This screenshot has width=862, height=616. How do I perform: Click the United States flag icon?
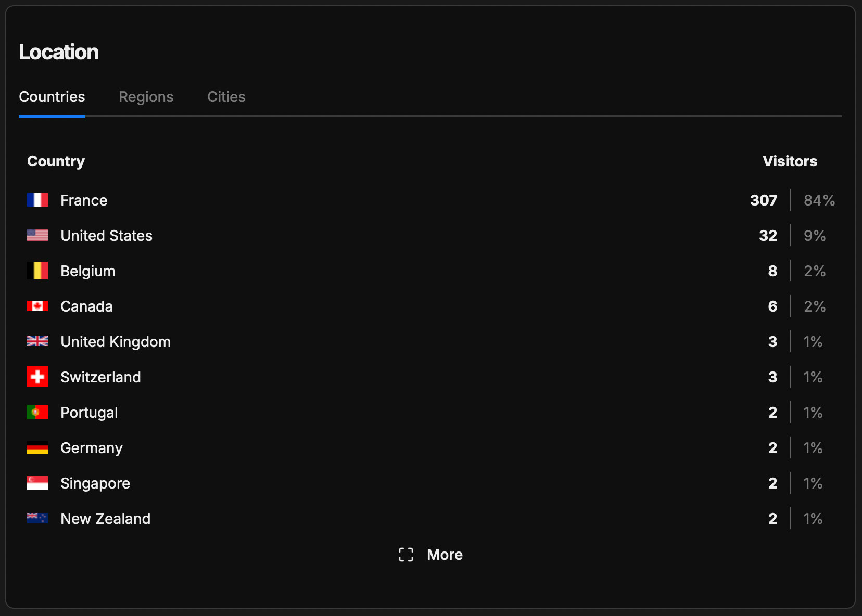[37, 236]
